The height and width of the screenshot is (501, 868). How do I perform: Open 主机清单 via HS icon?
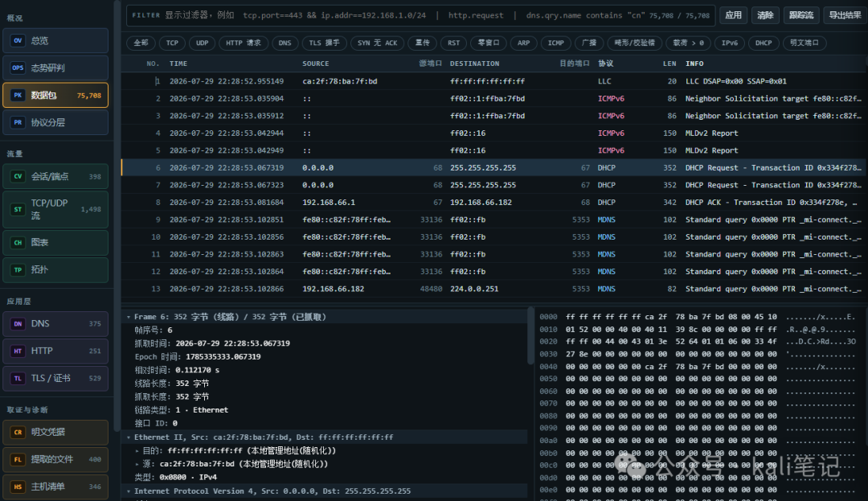click(x=18, y=487)
